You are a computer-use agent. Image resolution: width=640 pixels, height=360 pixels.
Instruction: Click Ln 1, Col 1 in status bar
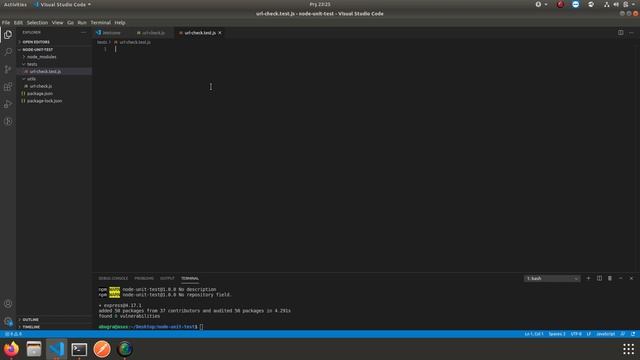tap(534, 334)
